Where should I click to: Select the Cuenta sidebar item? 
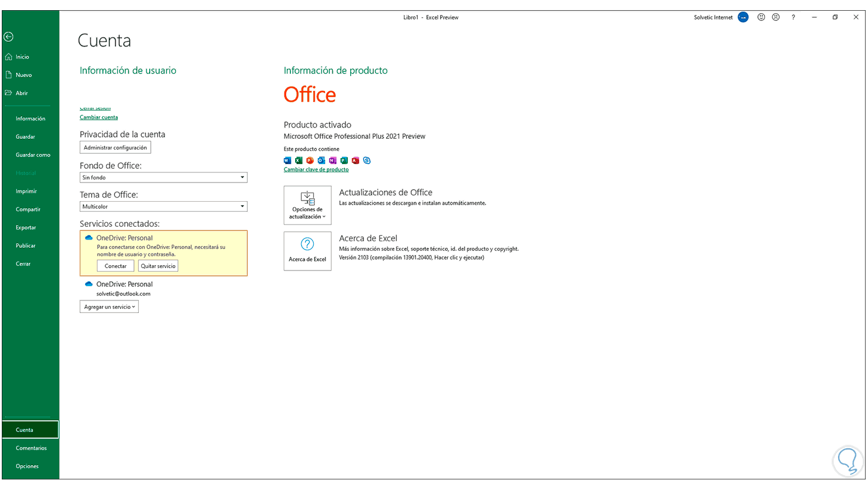tap(31, 430)
